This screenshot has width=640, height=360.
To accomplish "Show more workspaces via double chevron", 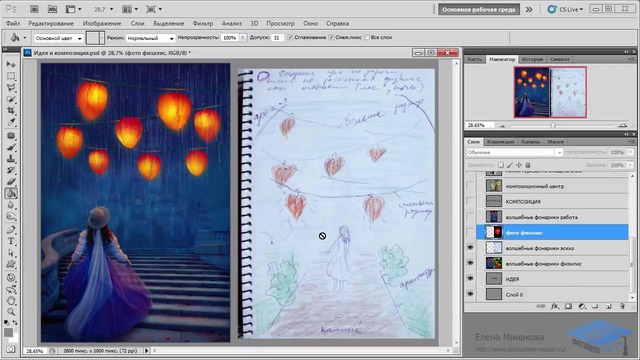I will pos(529,9).
